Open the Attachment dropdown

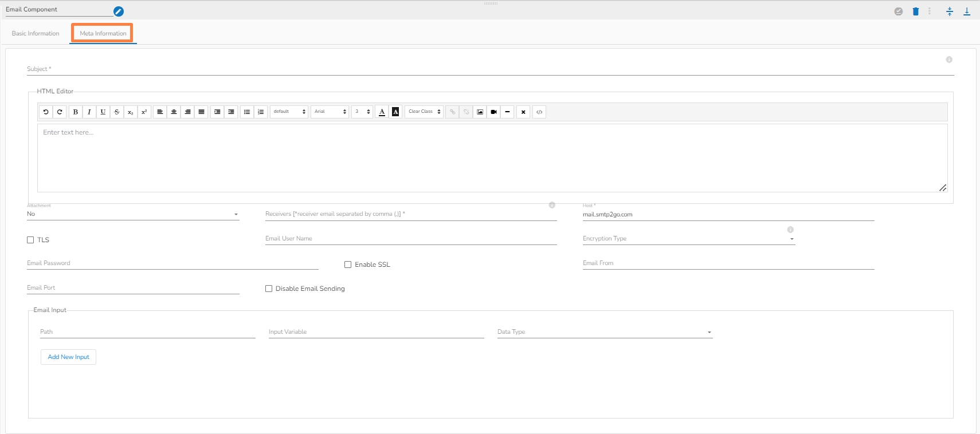click(x=133, y=214)
